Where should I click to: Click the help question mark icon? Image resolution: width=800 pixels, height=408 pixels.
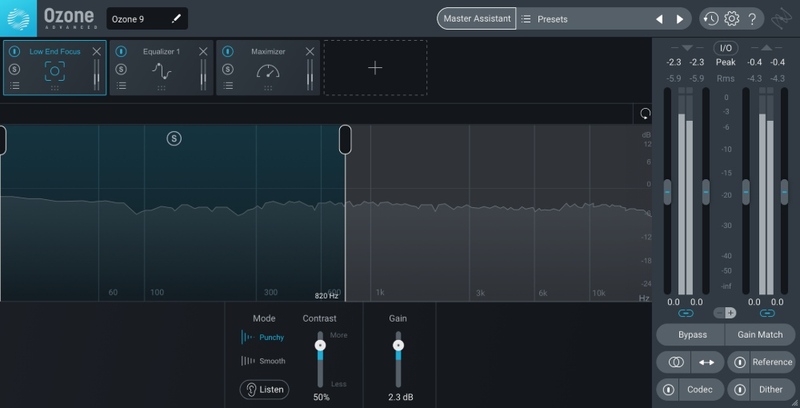(753, 19)
